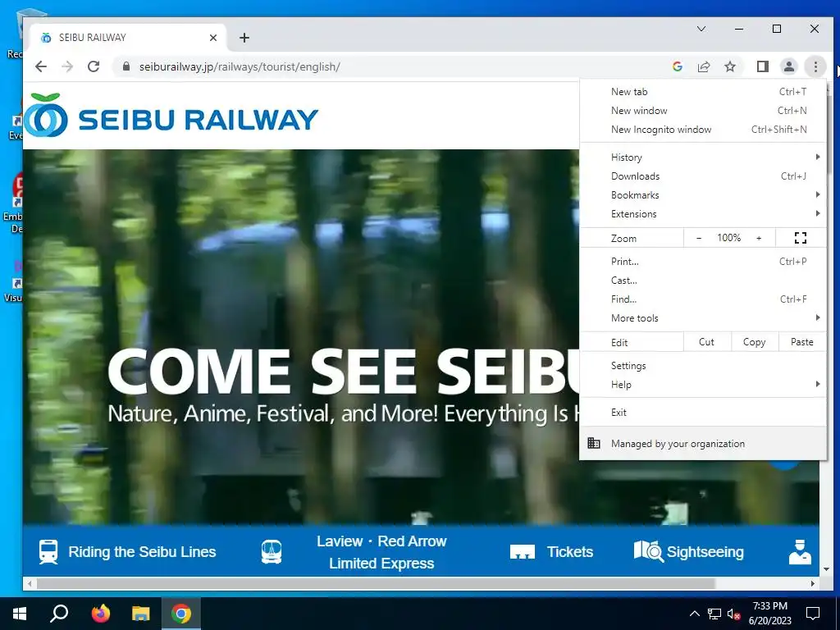Close the SEIBU RAILWAY tab
The width and height of the screenshot is (840, 630).
[x=213, y=38]
